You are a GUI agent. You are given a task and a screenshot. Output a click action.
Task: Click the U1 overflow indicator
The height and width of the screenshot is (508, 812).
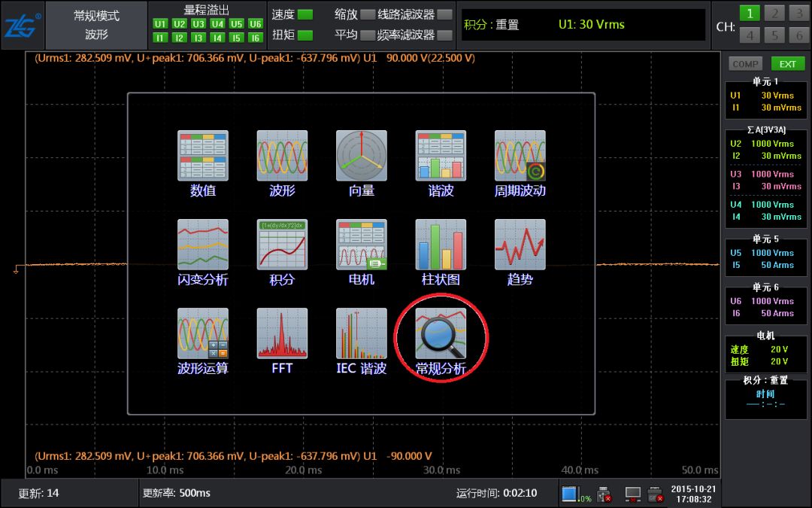(160, 24)
